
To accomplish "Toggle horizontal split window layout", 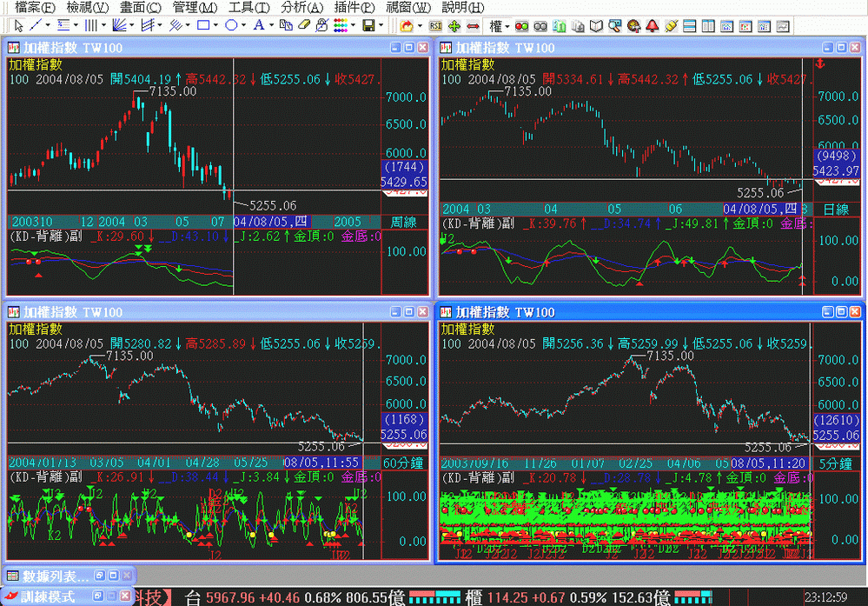I will coord(688,25).
